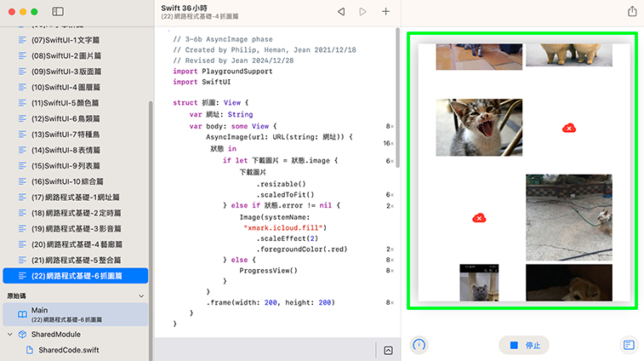
Task: Toggle the sidebar panel icon
Action: pyautogui.click(x=58, y=12)
